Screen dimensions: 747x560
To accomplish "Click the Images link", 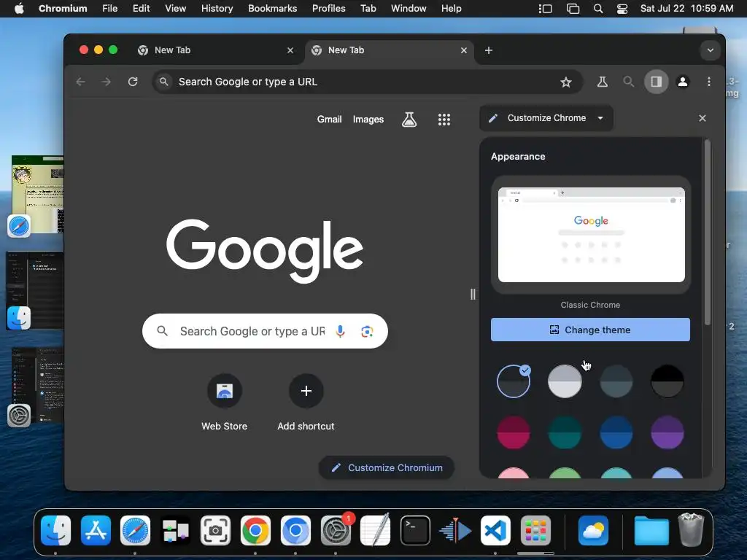I will [368, 119].
